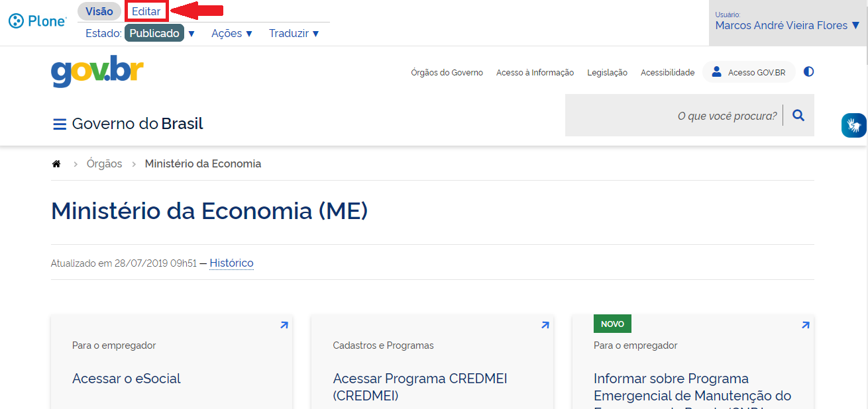Go to Órgãos in the breadcrumb
The height and width of the screenshot is (409, 868).
105,163
